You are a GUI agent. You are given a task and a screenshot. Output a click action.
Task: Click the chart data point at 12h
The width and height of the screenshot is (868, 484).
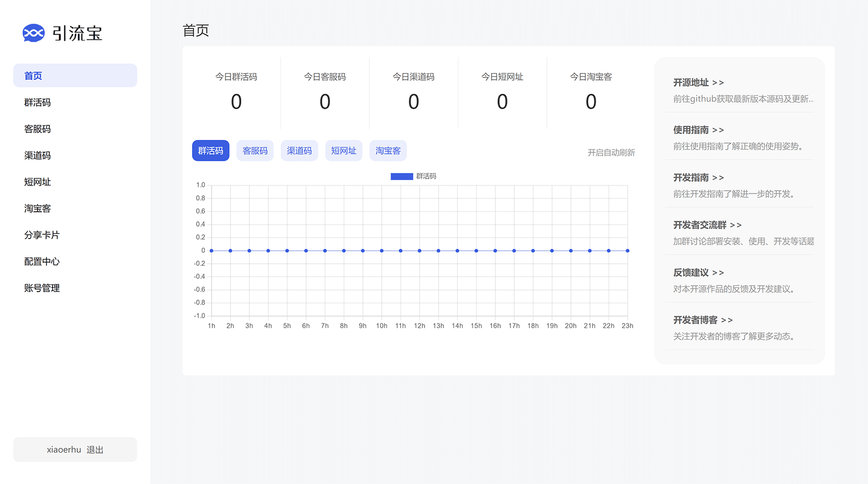click(x=419, y=251)
